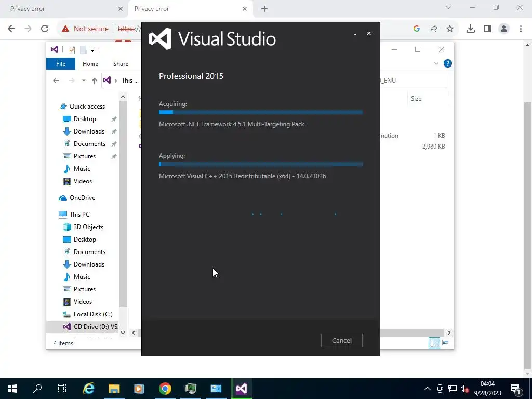The image size is (532, 399).
Task: Open pinned Desktop under Quick access
Action: coord(85,119)
